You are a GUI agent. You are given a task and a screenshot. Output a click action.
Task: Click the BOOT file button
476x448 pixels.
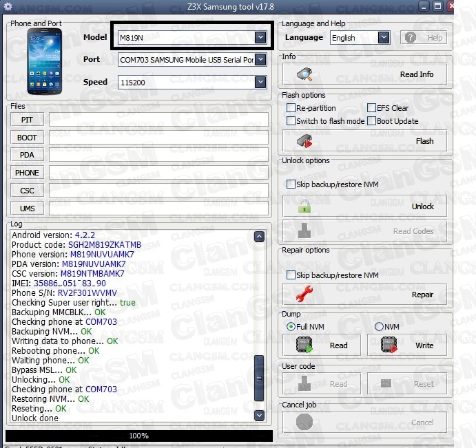[27, 138]
